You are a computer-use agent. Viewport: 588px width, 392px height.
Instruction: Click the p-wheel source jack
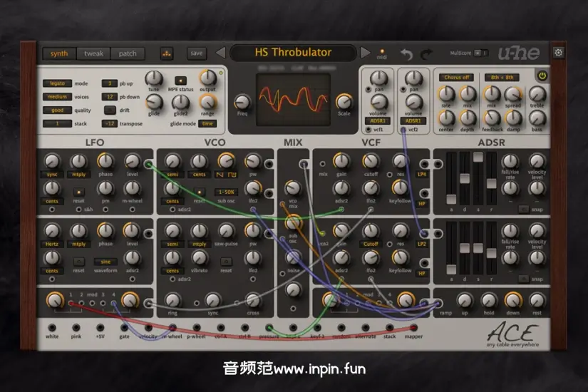point(197,327)
